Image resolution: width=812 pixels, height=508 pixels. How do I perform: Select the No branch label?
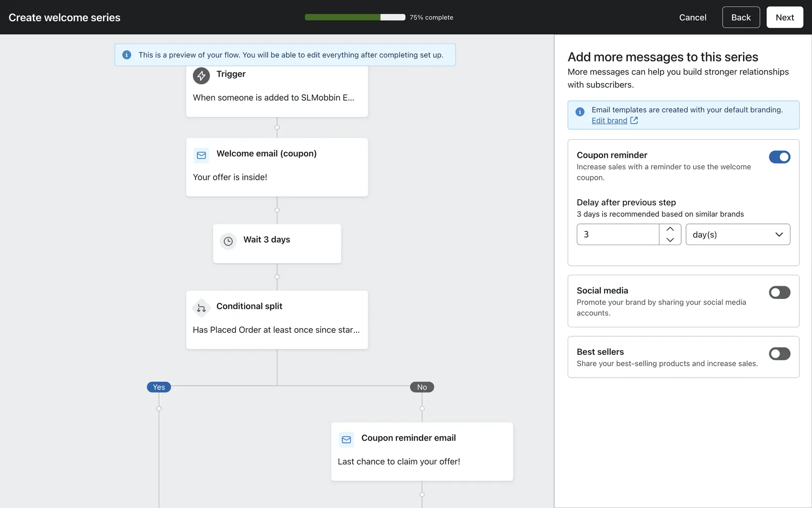[422, 387]
